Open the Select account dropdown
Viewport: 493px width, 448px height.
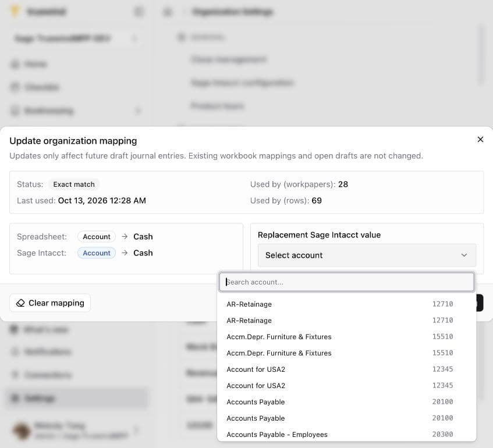point(367,255)
